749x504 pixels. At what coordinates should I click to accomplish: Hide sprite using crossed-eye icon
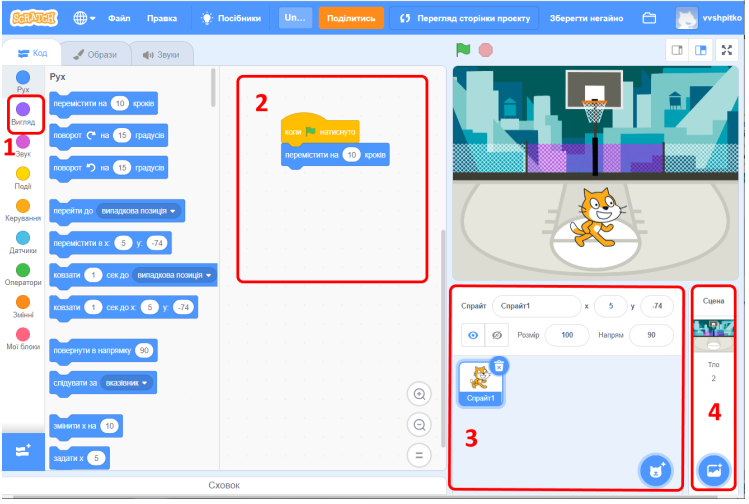tap(497, 336)
